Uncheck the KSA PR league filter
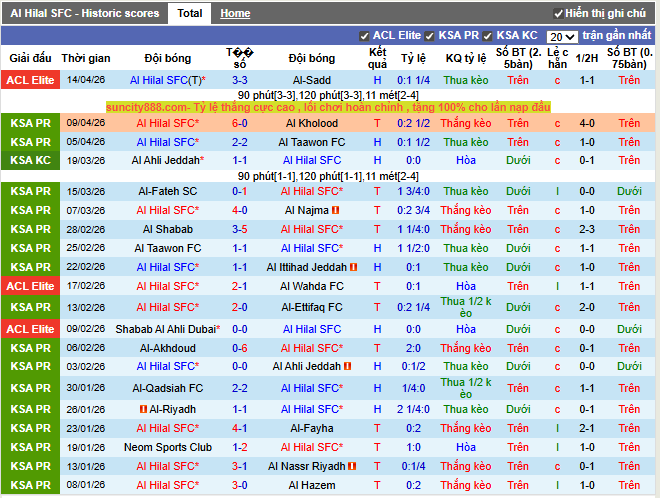The height and width of the screenshot is (498, 660). pos(430,36)
